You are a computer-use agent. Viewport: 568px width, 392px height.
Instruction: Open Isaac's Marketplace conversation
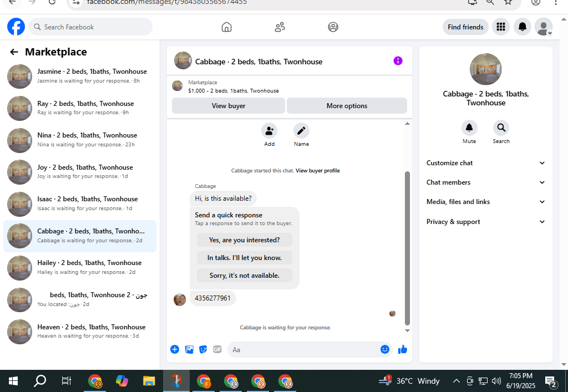(80, 204)
